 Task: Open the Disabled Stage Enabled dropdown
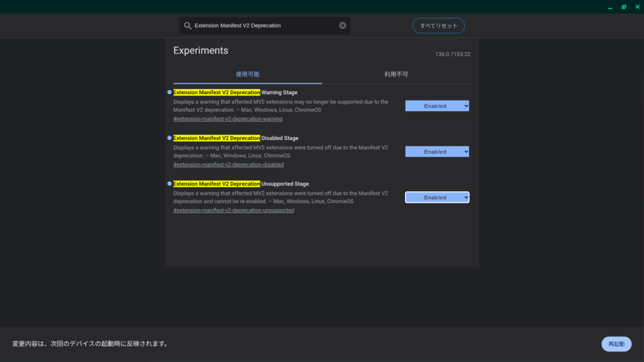[437, 151]
